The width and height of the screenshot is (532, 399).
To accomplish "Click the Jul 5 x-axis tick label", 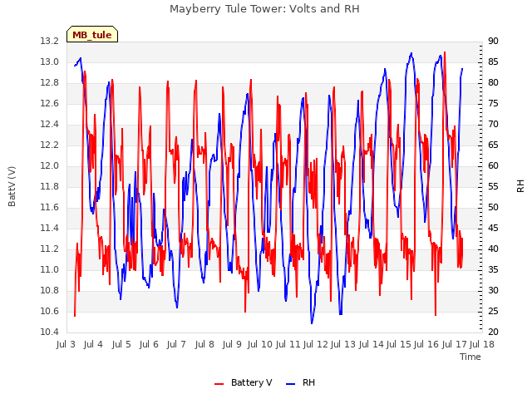I will pyautogui.click(x=121, y=344).
